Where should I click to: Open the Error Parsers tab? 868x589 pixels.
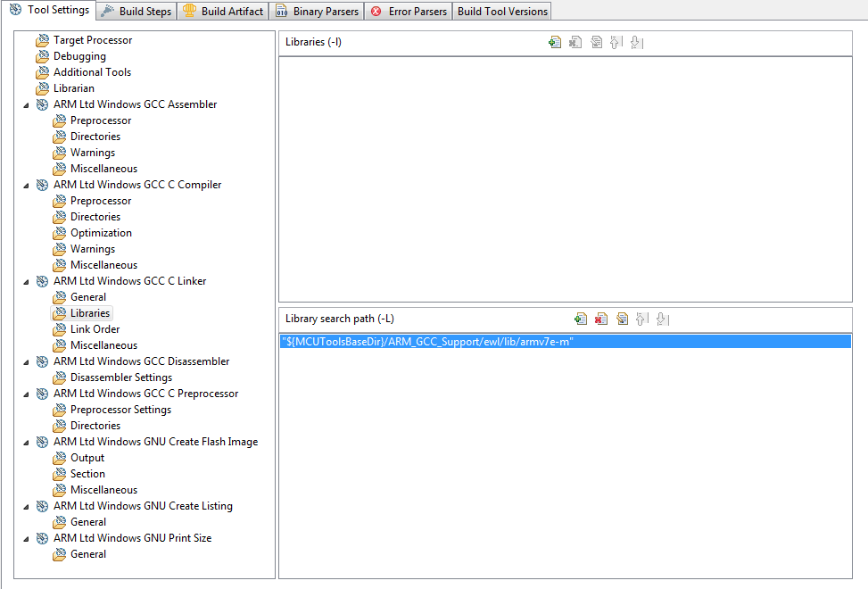pos(409,11)
